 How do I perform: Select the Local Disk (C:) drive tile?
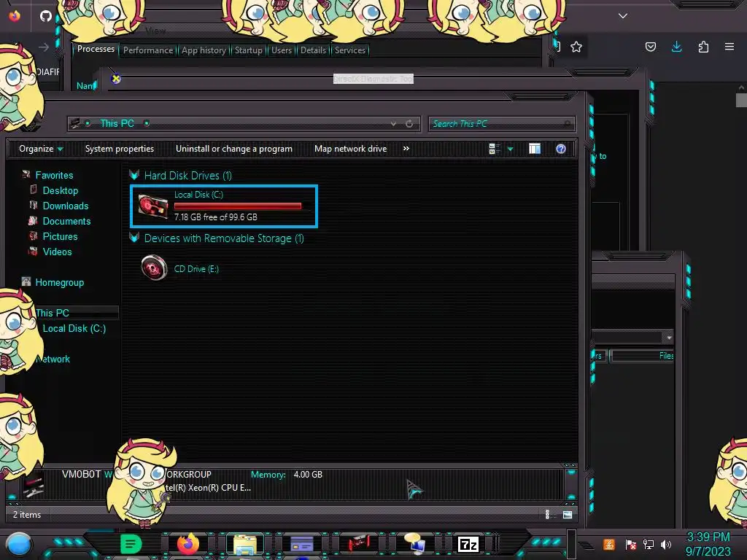pyautogui.click(x=224, y=206)
